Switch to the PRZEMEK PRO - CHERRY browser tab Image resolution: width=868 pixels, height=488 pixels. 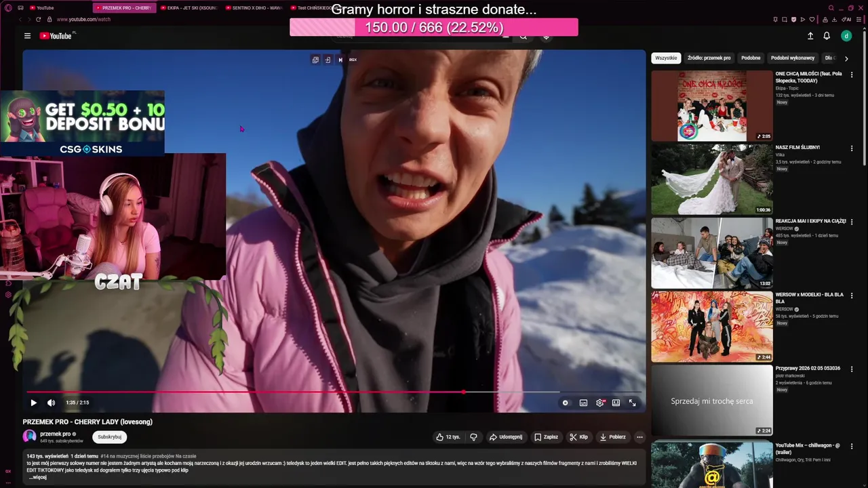click(123, 8)
